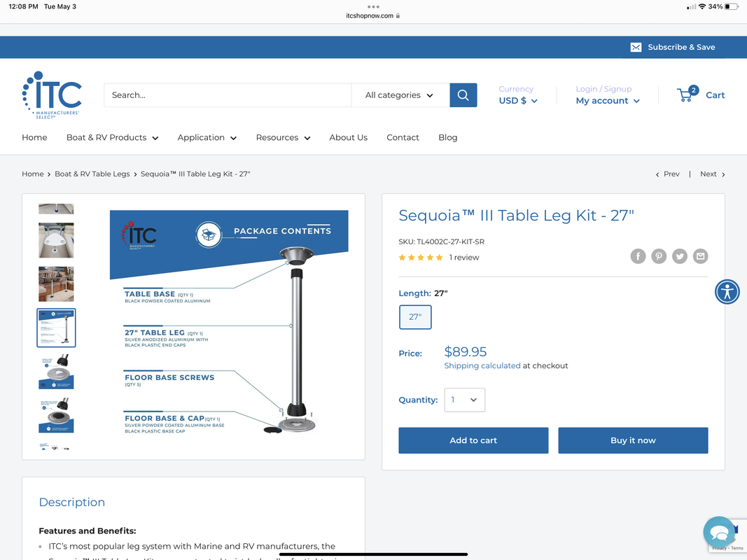Expand the Application menu
The height and width of the screenshot is (560, 747).
click(207, 138)
